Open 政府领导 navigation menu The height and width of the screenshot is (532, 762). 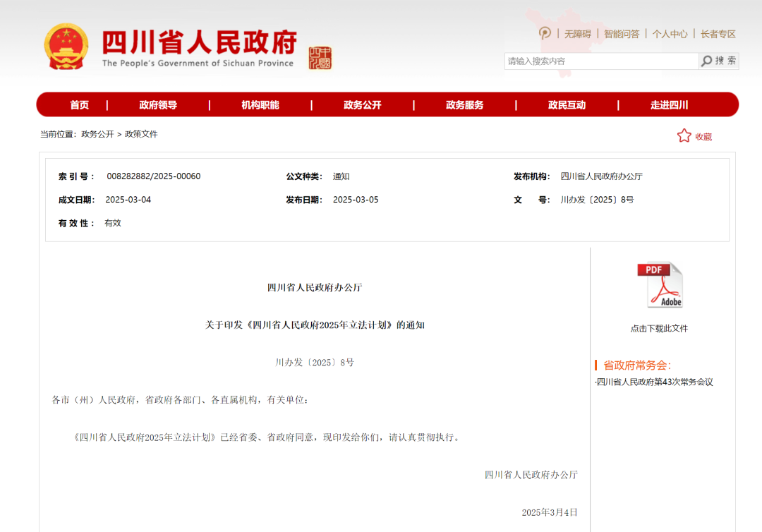158,105
